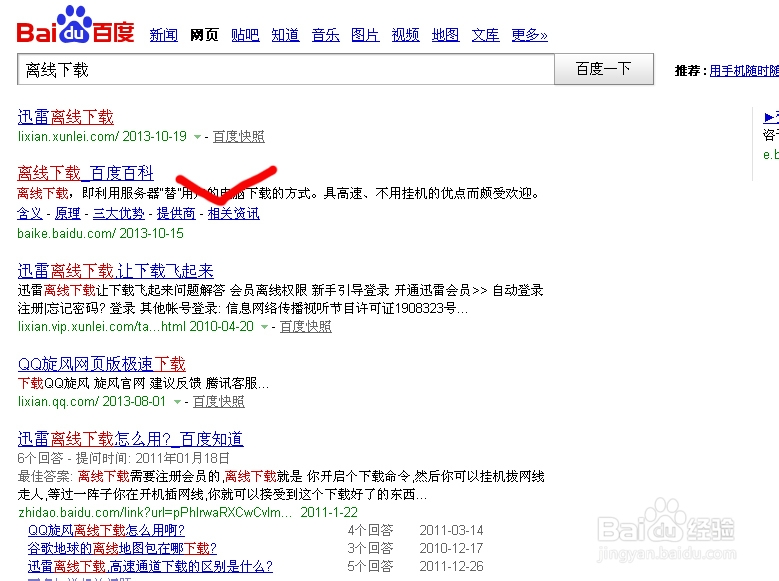Expand dropdown arrow next to lixian.xunlei.com 2013-10-19

[197, 137]
